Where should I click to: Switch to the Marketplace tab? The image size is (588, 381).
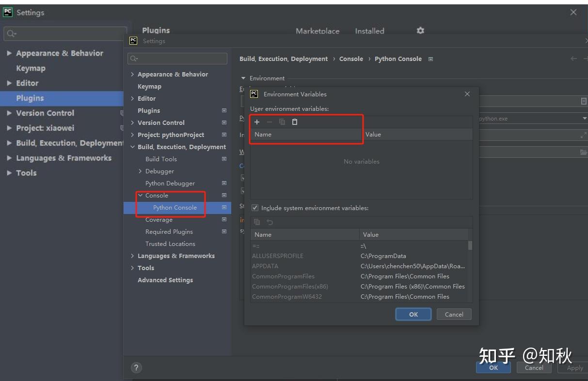pyautogui.click(x=318, y=30)
